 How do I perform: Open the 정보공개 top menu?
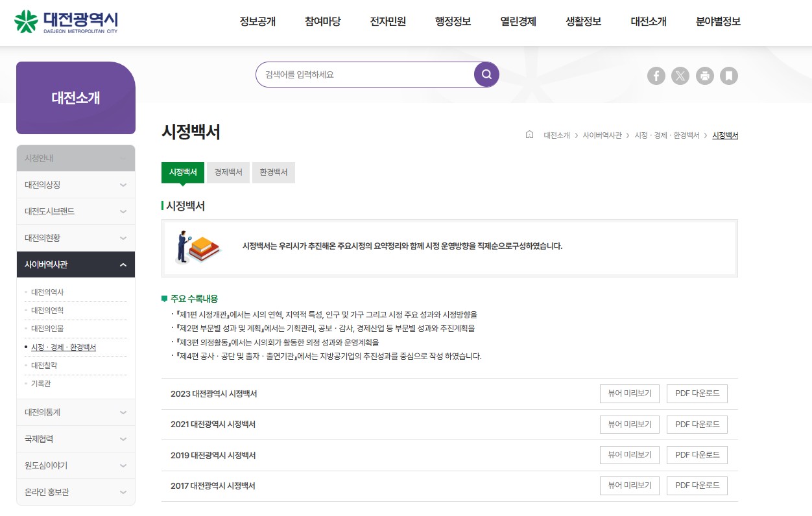[x=257, y=21]
